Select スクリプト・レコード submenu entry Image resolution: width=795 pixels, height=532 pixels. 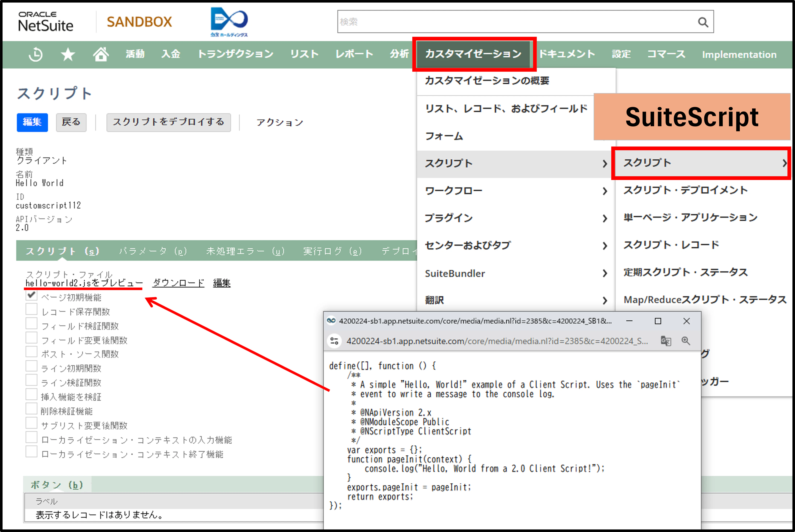click(x=671, y=245)
